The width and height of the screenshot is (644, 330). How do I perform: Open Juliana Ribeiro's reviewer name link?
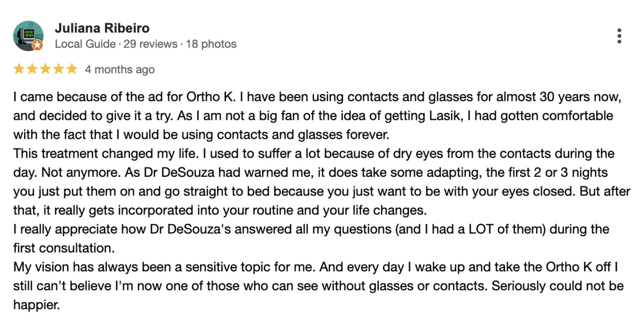pyautogui.click(x=102, y=28)
